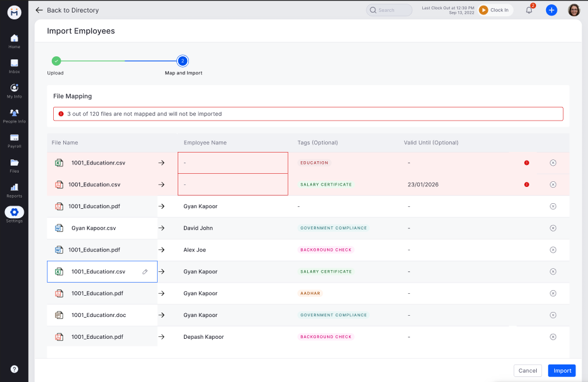The height and width of the screenshot is (382, 588).
Task: Click the blue plus add button
Action: tap(551, 10)
